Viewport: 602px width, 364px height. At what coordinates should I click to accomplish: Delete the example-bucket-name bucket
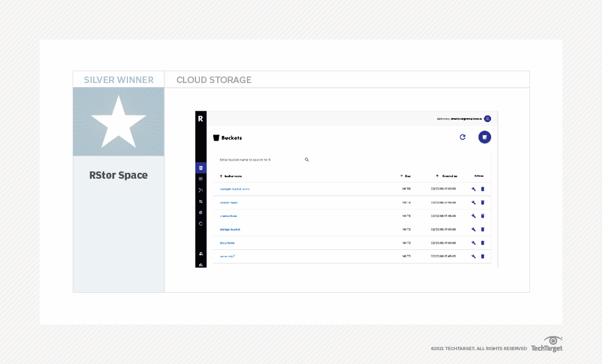483,189
